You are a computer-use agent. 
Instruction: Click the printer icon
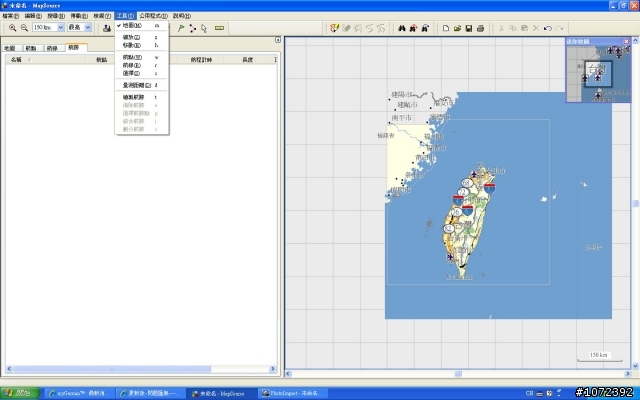pyautogui.click(x=480, y=28)
